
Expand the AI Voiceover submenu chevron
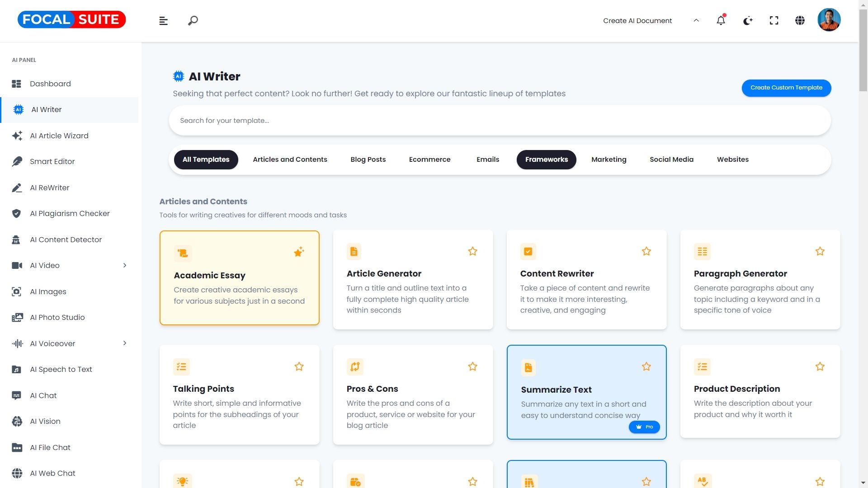125,343
